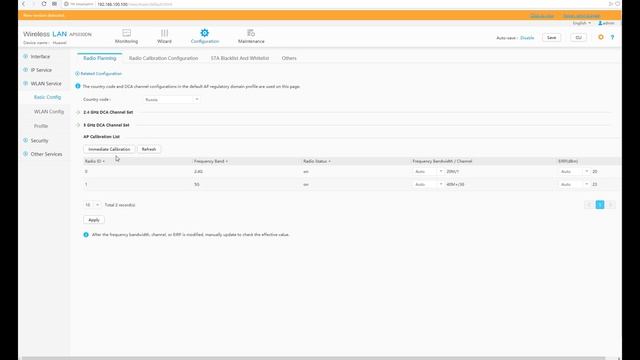Click the 5G frequency band cell

pos(197,184)
